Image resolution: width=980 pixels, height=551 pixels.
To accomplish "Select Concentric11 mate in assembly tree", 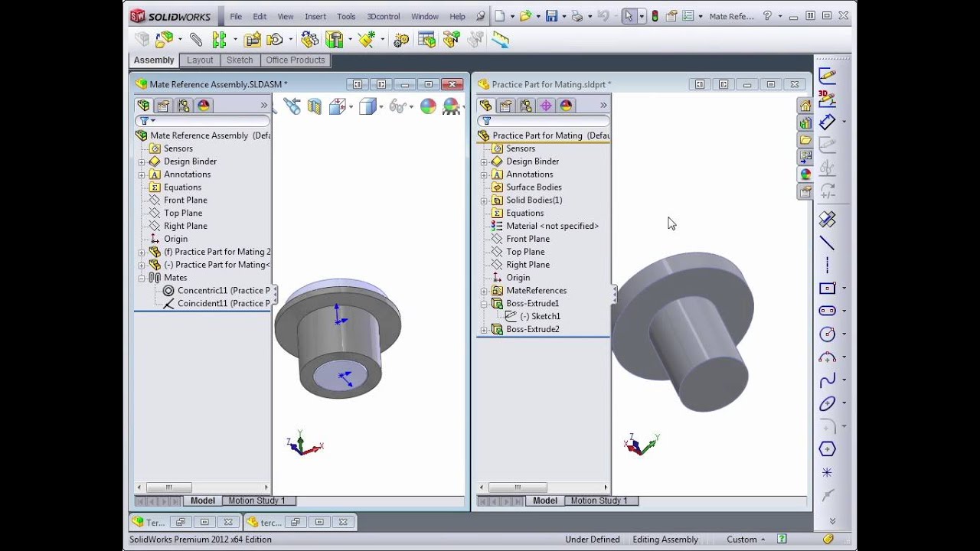I will [x=216, y=291].
